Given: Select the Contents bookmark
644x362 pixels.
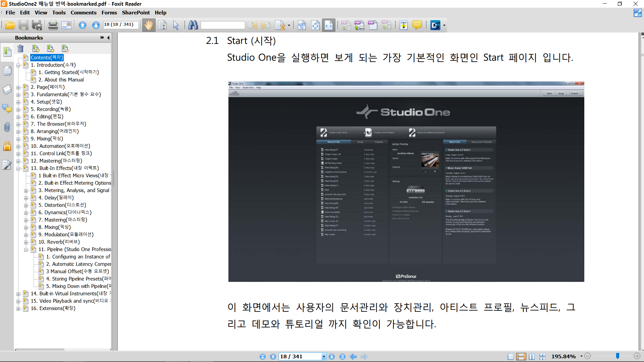Looking at the screenshot, I should (47, 58).
